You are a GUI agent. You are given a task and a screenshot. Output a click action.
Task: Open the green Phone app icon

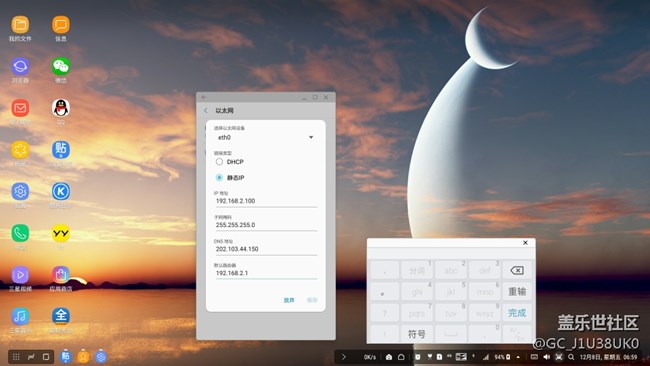tap(20, 233)
